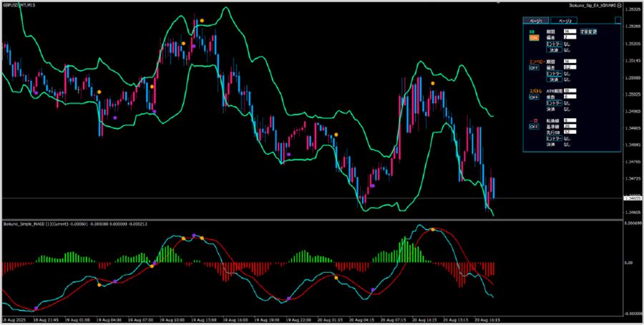Switch to the ページ2 tab

tap(564, 21)
